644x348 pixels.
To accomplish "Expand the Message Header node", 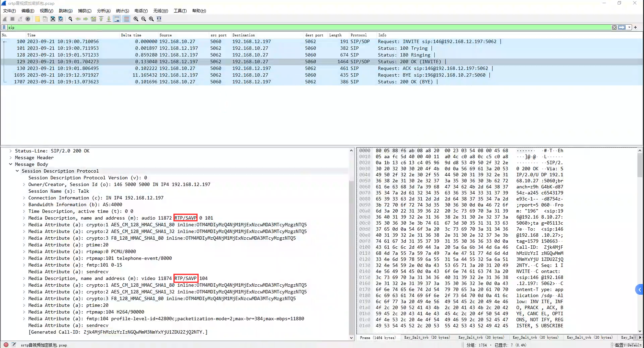I will click(x=11, y=157).
